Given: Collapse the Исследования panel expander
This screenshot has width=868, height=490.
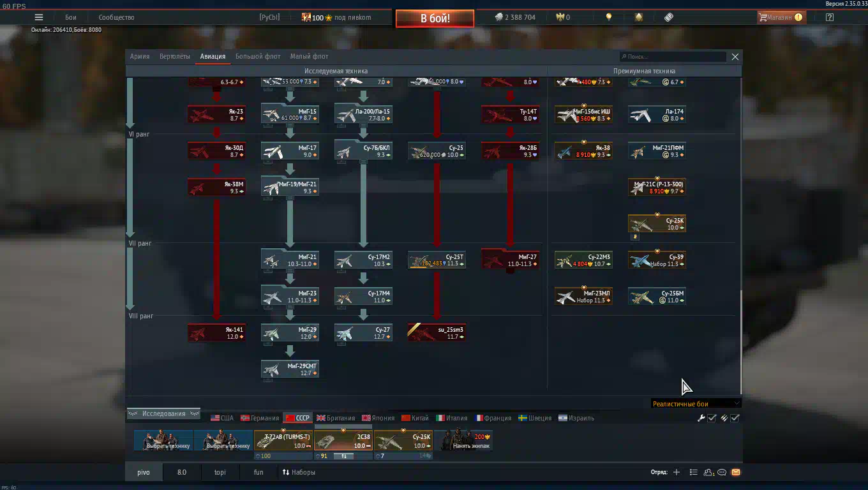Looking at the screenshot, I should click(x=163, y=413).
